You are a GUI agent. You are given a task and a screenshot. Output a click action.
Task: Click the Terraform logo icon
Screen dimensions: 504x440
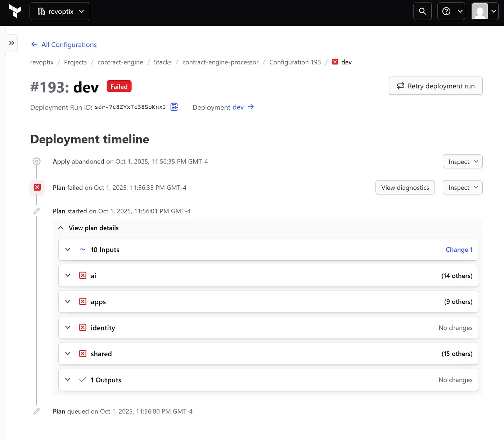[15, 11]
